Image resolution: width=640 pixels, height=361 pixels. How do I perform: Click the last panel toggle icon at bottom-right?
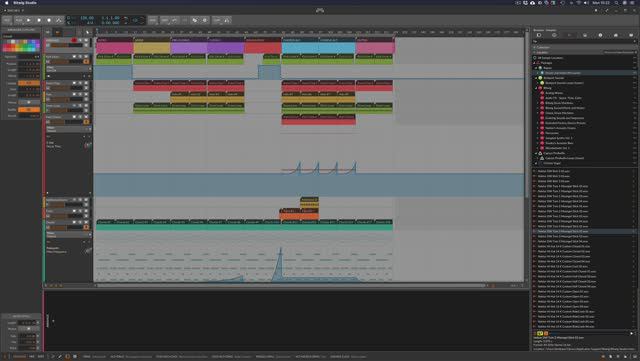pyautogui.click(x=635, y=357)
